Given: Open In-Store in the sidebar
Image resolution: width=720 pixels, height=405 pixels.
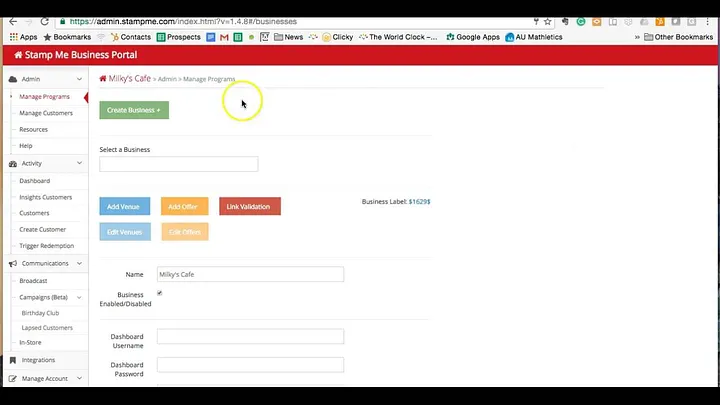Looking at the screenshot, I should coord(30,343).
